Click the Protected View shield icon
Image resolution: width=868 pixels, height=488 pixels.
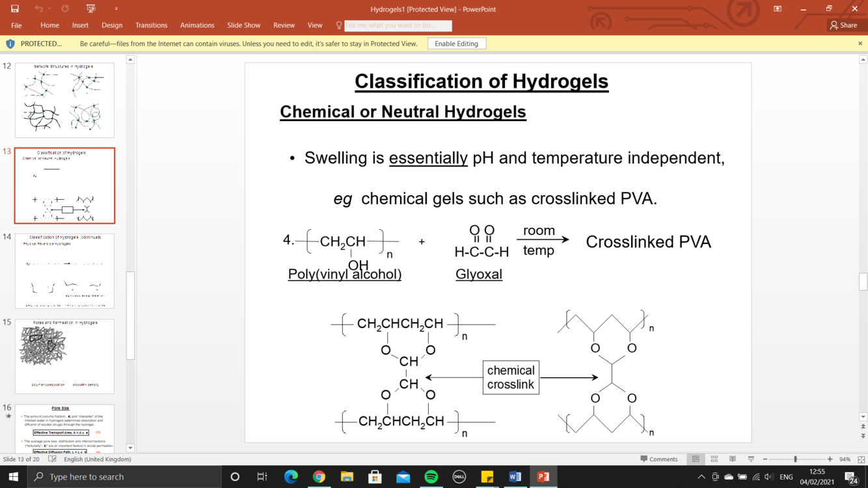(10, 44)
